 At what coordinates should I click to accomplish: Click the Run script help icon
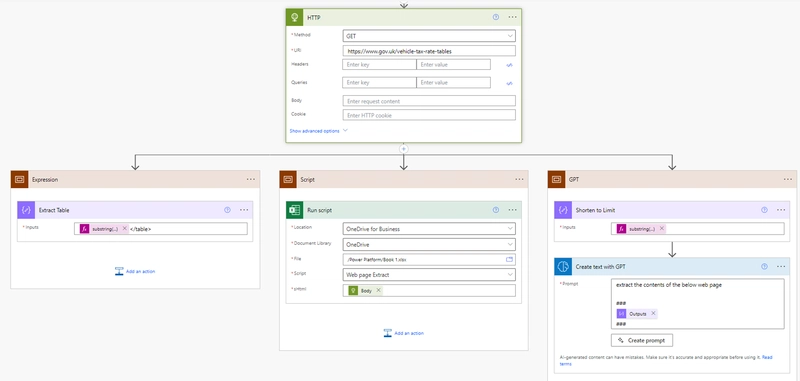(x=495, y=210)
